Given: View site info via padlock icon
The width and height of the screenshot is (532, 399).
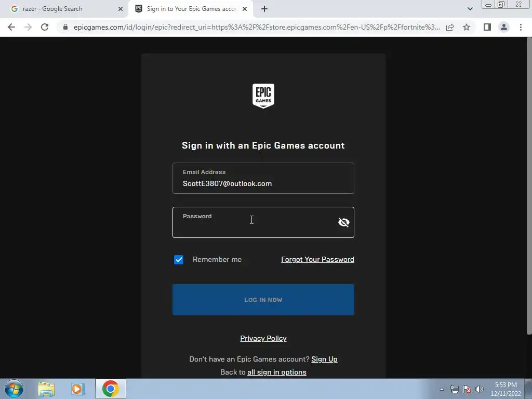Looking at the screenshot, I should [65, 27].
